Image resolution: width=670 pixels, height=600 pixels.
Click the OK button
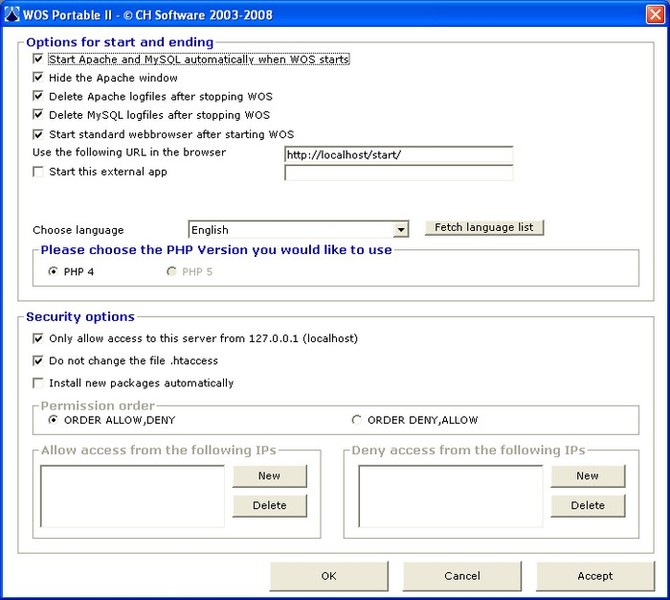pyautogui.click(x=329, y=576)
